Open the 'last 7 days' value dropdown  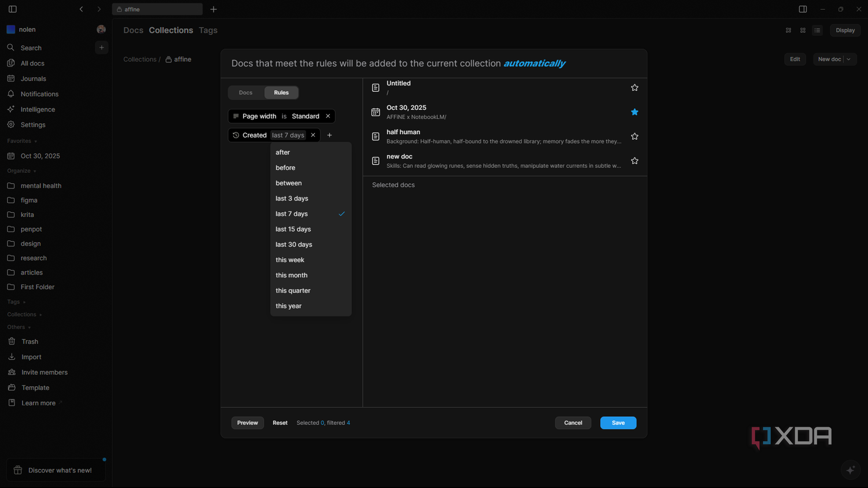[x=288, y=135]
